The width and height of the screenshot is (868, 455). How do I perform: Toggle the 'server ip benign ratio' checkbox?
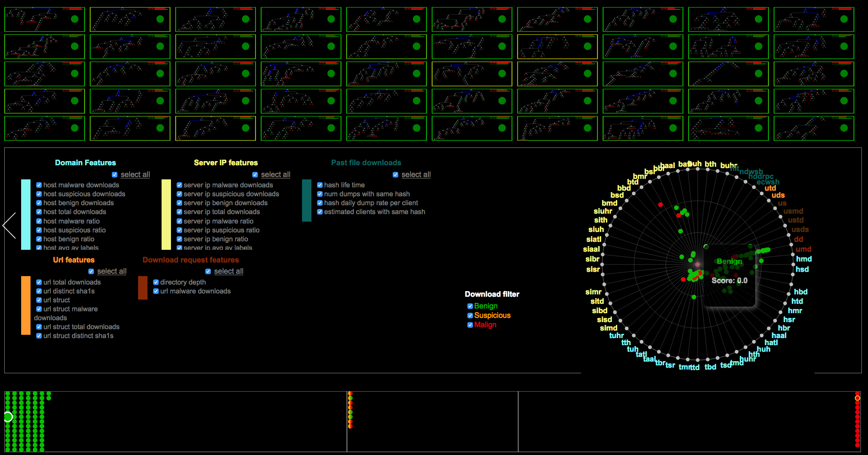click(179, 239)
